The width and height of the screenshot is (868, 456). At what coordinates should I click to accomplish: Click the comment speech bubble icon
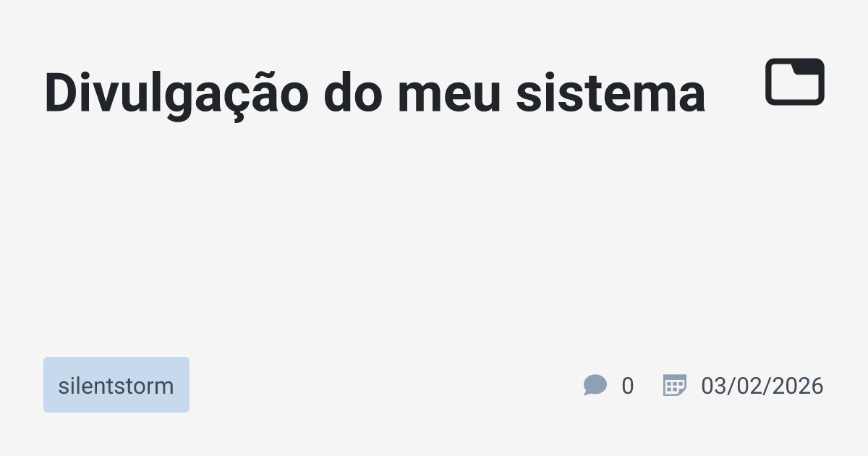595,385
